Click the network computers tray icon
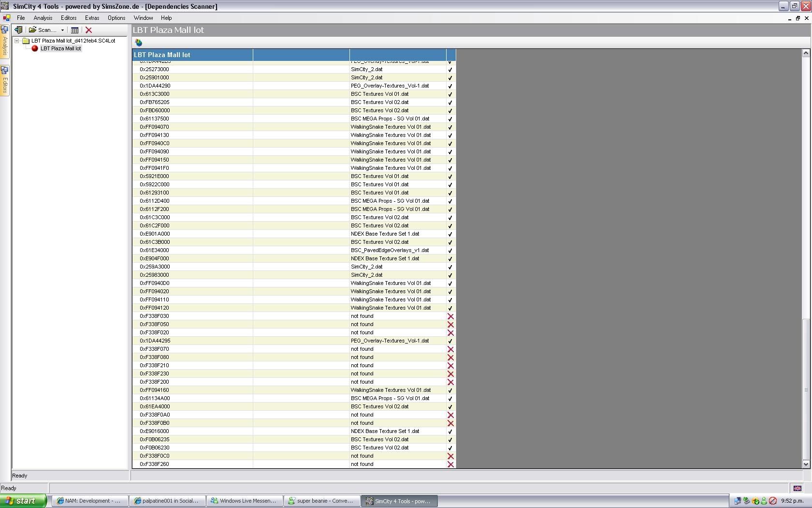The height and width of the screenshot is (508, 812). (738, 501)
